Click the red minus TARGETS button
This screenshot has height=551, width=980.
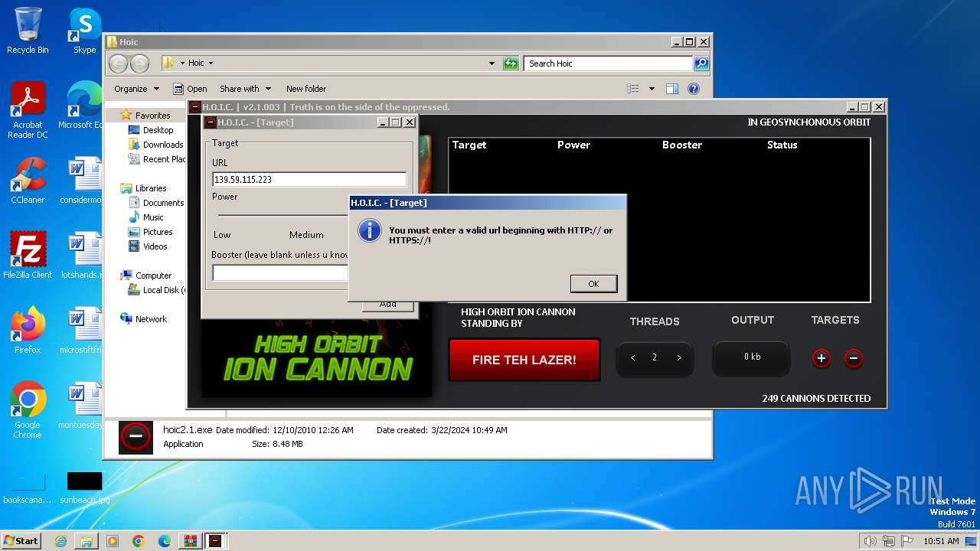[x=854, y=358]
